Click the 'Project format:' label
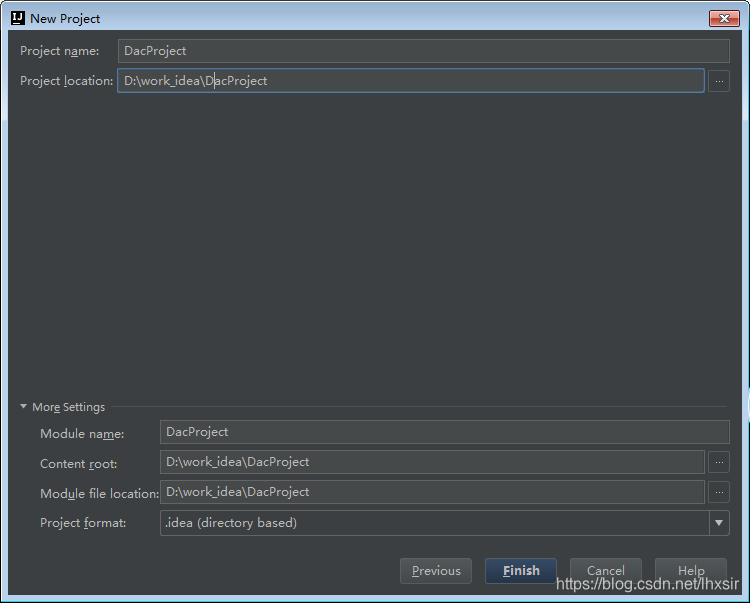This screenshot has height=603, width=750. point(83,523)
